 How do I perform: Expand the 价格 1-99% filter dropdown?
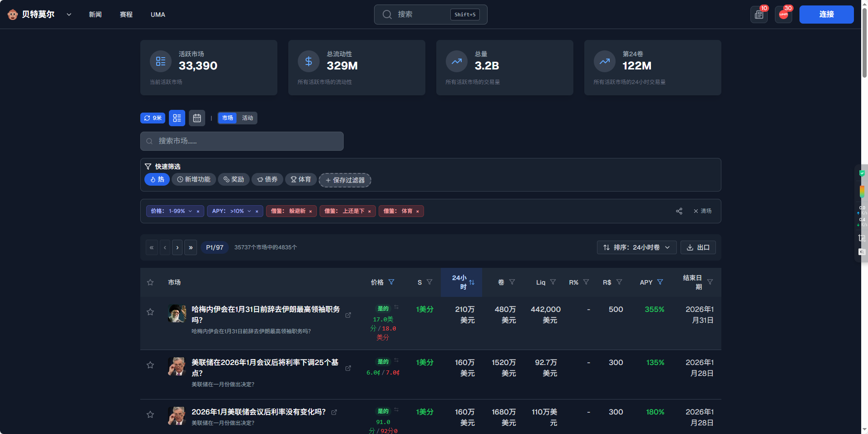pyautogui.click(x=190, y=211)
